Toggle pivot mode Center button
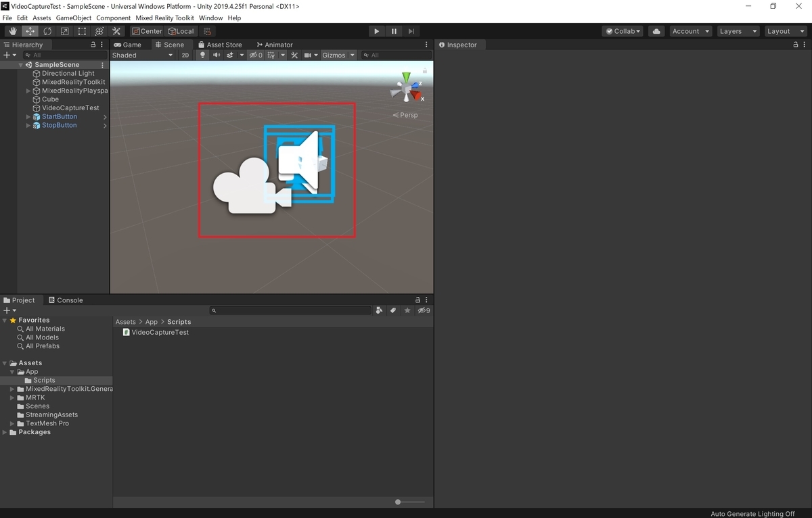The height and width of the screenshot is (518, 812). [148, 31]
